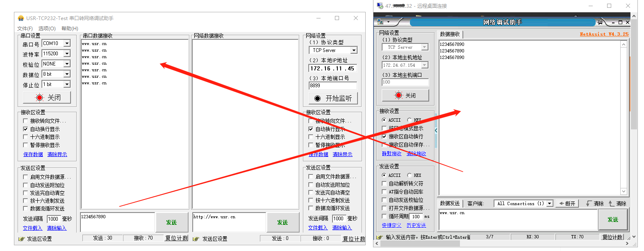Click 复位计数 next to 接收: 70
644x251 pixels.
pos(176,238)
